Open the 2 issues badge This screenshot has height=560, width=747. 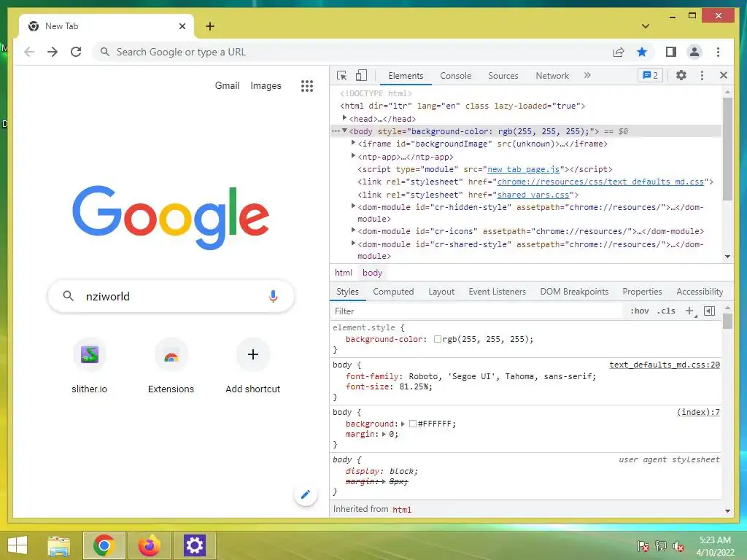(650, 75)
